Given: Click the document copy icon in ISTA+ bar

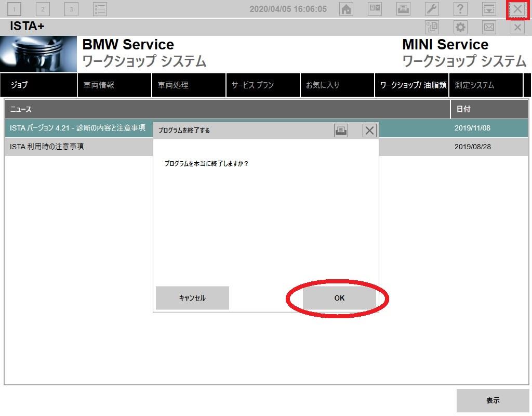Looking at the screenshot, I should coord(432,27).
